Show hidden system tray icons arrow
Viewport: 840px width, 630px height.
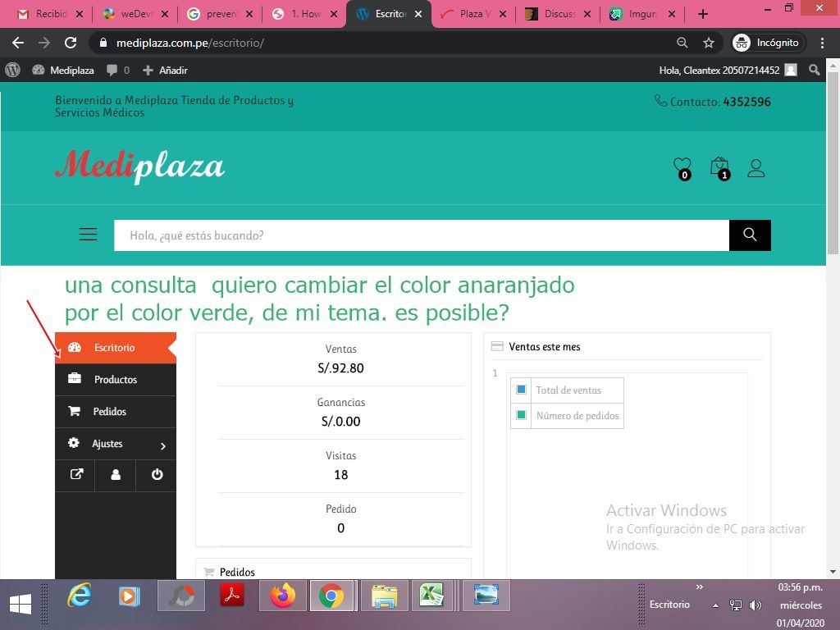(x=715, y=605)
